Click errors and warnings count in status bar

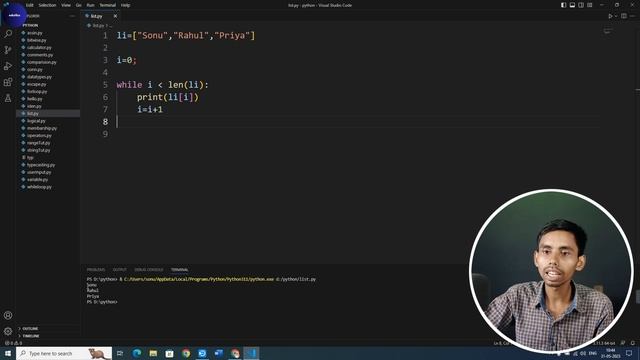(13, 343)
